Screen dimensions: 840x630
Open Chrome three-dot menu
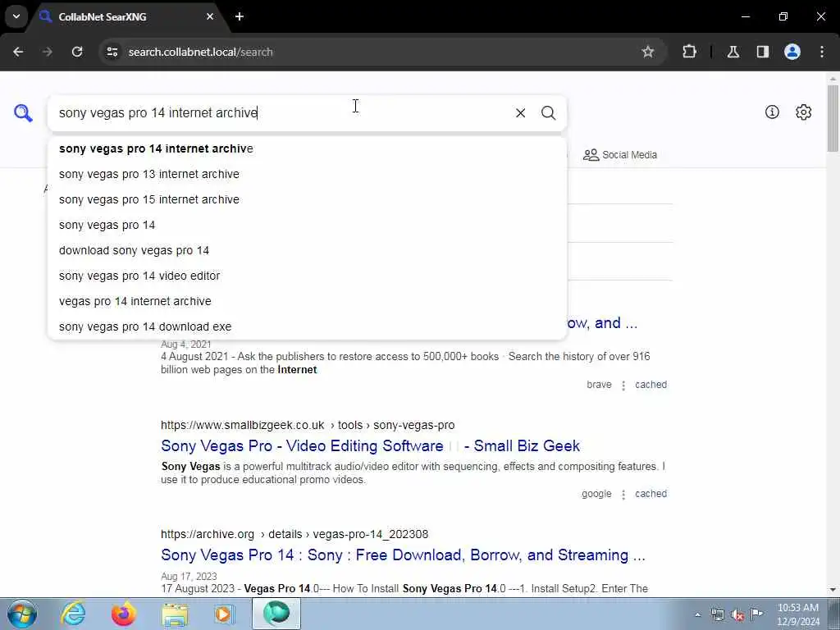click(x=822, y=52)
